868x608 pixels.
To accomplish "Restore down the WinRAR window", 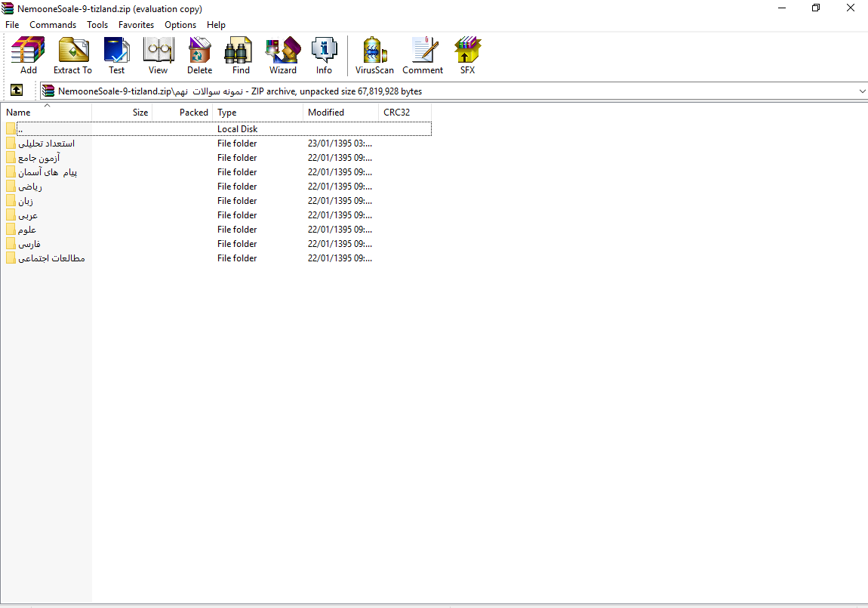I will (x=816, y=8).
